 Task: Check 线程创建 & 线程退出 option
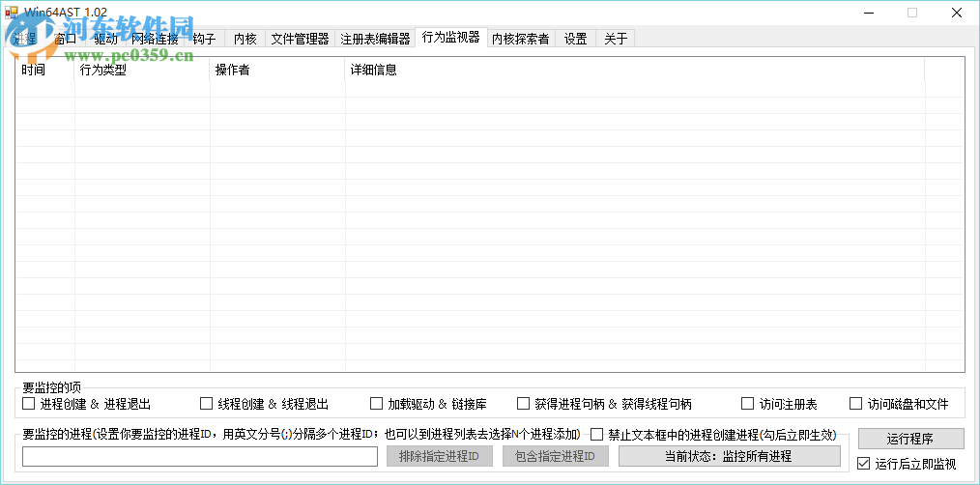click(x=265, y=404)
